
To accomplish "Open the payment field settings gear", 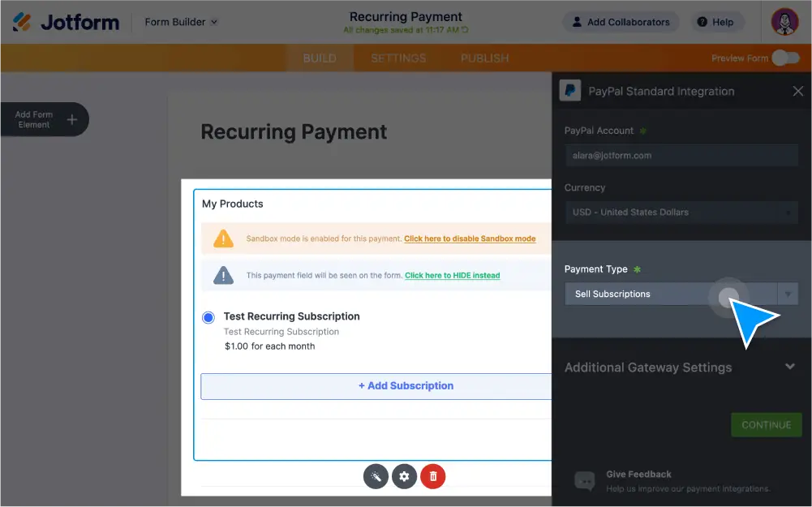I will [x=404, y=476].
